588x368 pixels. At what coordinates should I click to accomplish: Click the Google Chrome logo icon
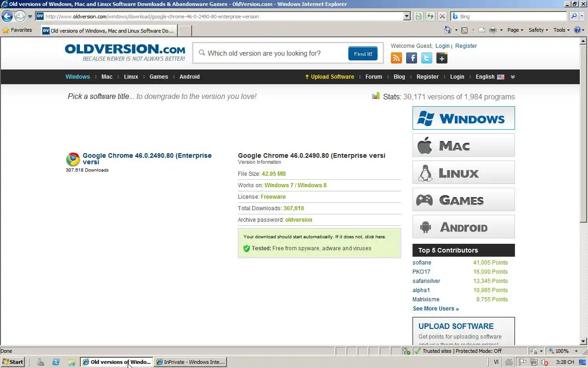(73, 159)
